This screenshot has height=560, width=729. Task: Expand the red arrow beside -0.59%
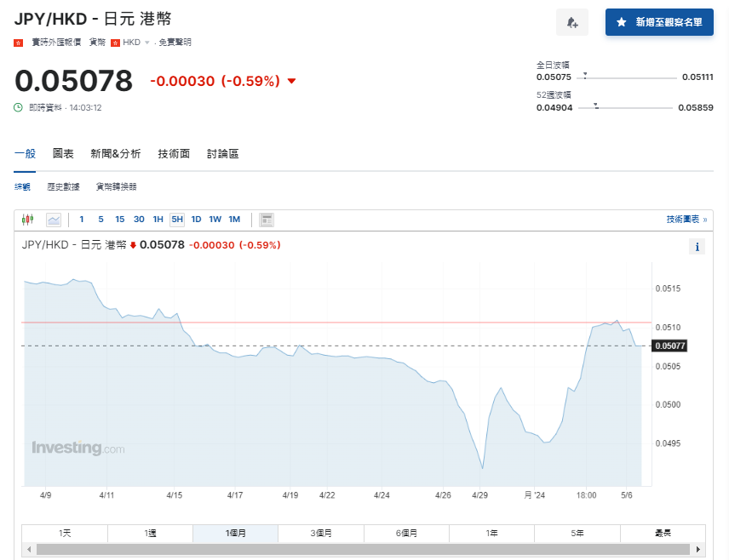coord(290,79)
